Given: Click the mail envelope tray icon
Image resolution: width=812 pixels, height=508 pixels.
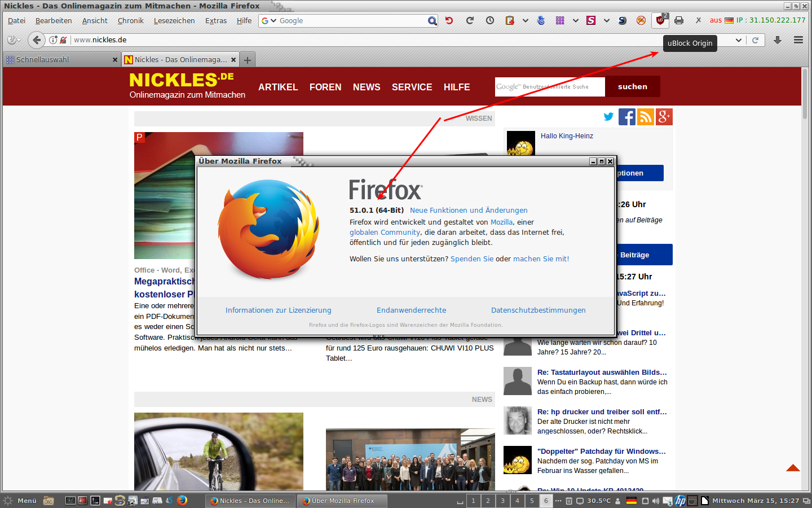Looking at the screenshot, I should tap(668, 501).
